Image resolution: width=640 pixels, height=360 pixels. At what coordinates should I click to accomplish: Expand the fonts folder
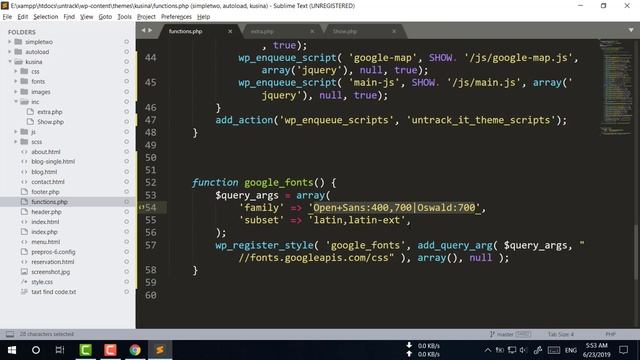click(16, 81)
